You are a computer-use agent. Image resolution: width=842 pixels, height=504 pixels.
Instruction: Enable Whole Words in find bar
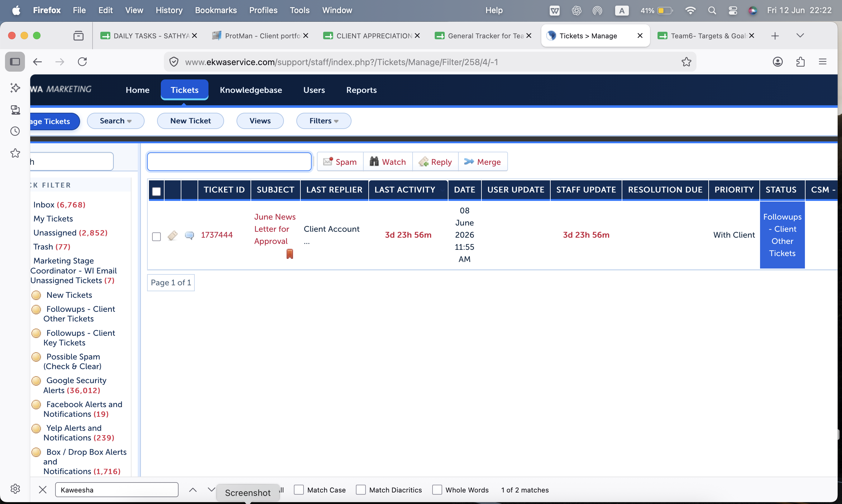[437, 490]
